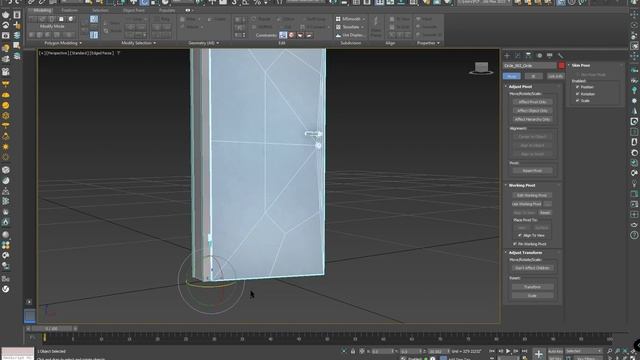Open the red object color swatch
Image resolution: width=640 pixels, height=360 pixels.
562,66
